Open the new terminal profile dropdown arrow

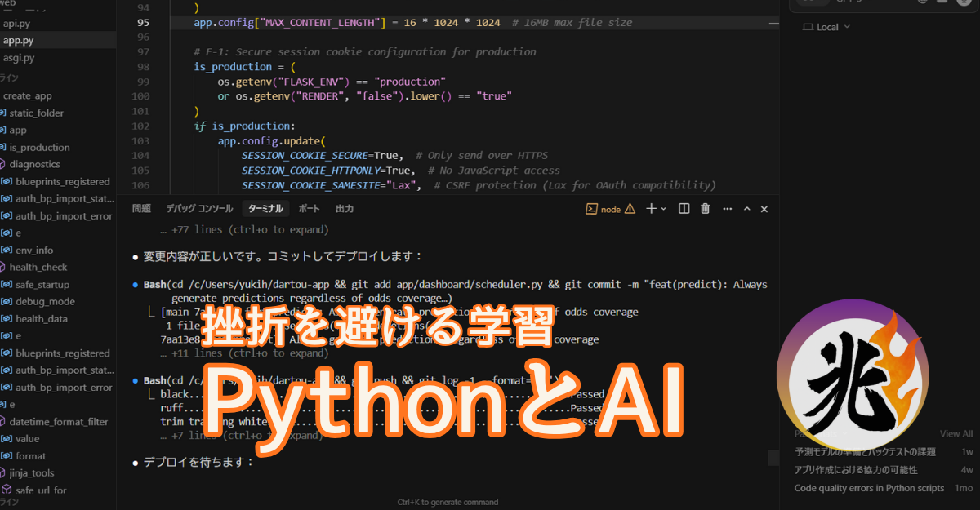(x=664, y=209)
